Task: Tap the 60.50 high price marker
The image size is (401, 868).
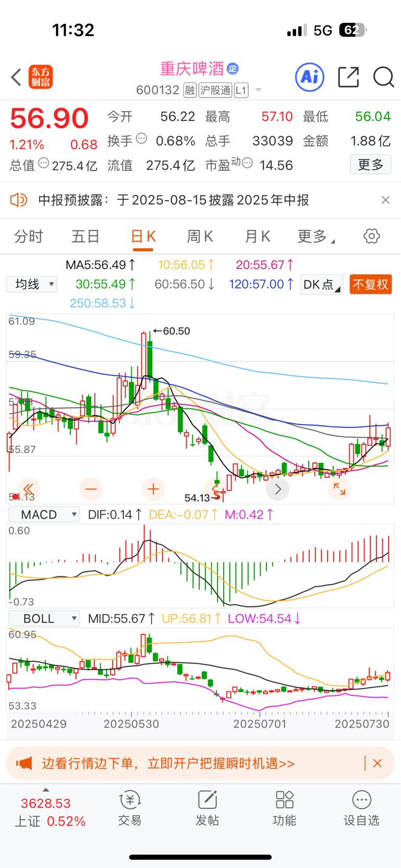Action: coord(172,331)
